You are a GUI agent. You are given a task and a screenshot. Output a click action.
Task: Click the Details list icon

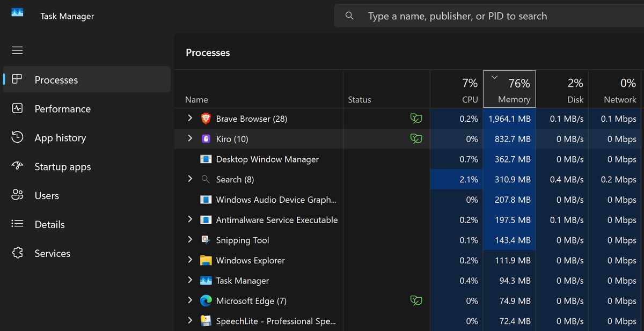17,224
